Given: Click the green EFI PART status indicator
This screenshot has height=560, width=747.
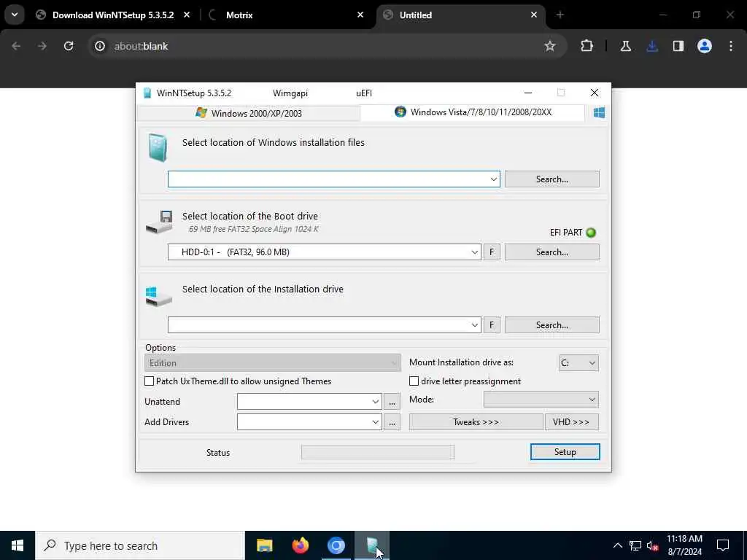Looking at the screenshot, I should 591,233.
